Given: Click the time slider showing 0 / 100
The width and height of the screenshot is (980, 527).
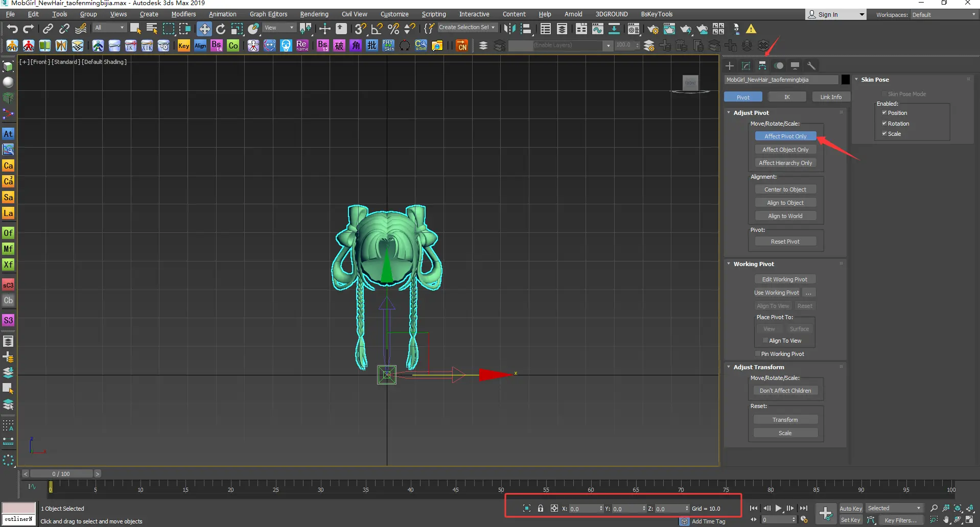Looking at the screenshot, I should (x=61, y=474).
